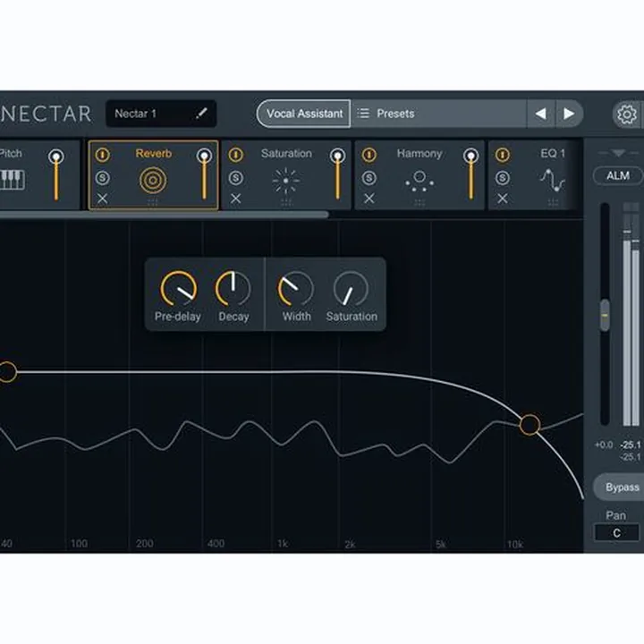
Task: Solo the Reverb module
Action: (x=102, y=178)
